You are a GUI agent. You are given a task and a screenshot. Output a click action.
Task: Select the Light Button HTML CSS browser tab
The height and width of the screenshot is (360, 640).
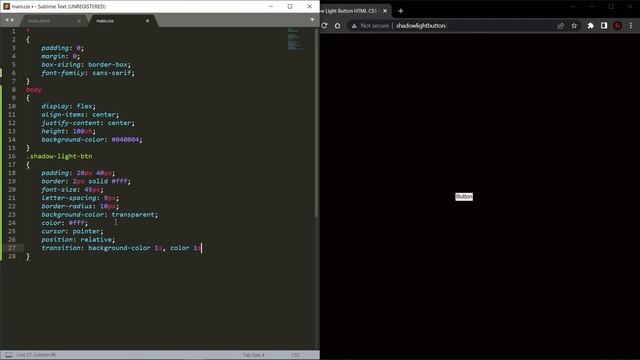coord(351,11)
